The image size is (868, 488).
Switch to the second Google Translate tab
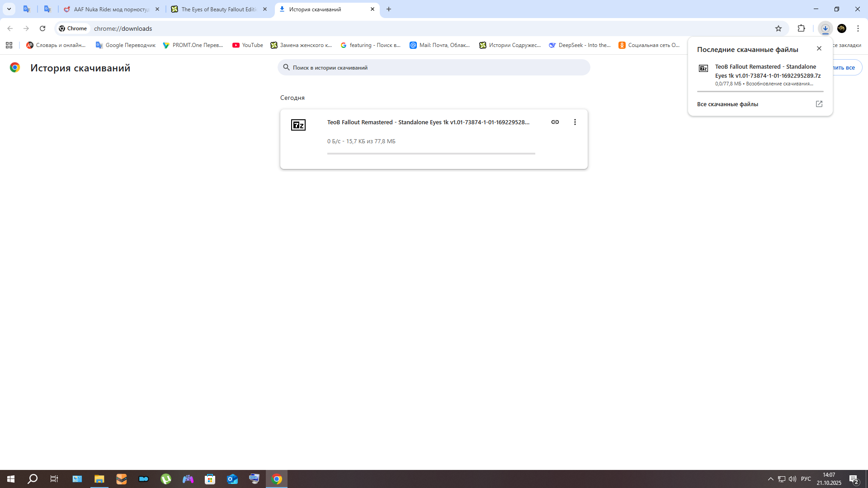point(47,9)
